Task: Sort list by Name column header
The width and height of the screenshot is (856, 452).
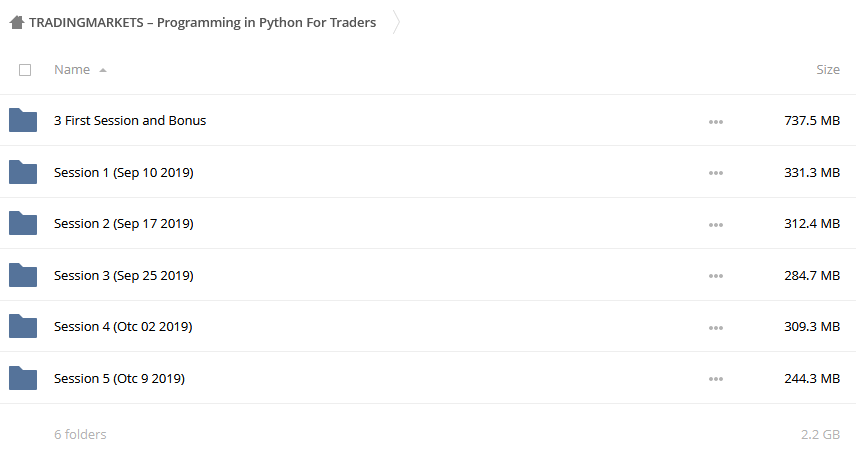Action: (x=72, y=70)
